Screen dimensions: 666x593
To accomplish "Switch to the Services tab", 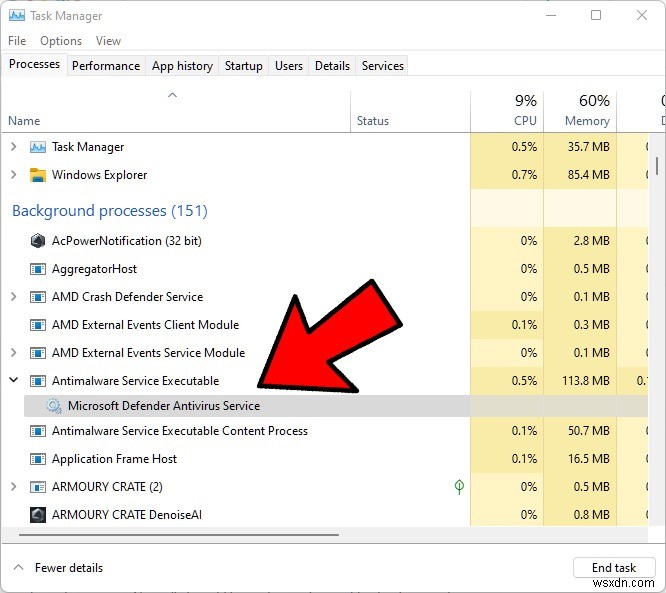I will click(383, 66).
